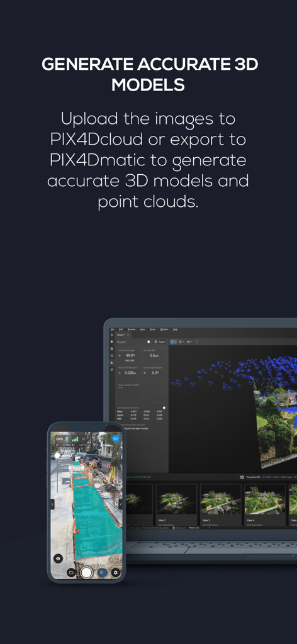Open the Help menu in PIX4Dmatic
Screen dimensions: 297x644
(176, 330)
